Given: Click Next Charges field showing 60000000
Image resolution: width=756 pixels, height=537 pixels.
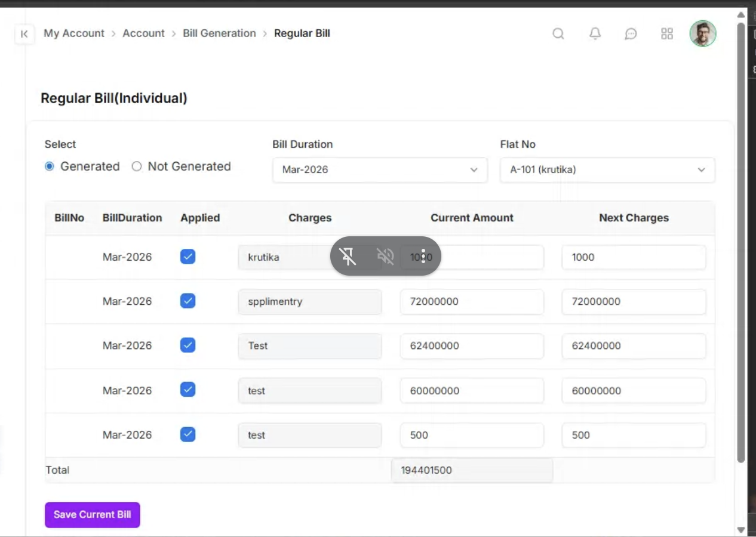Looking at the screenshot, I should [x=634, y=391].
